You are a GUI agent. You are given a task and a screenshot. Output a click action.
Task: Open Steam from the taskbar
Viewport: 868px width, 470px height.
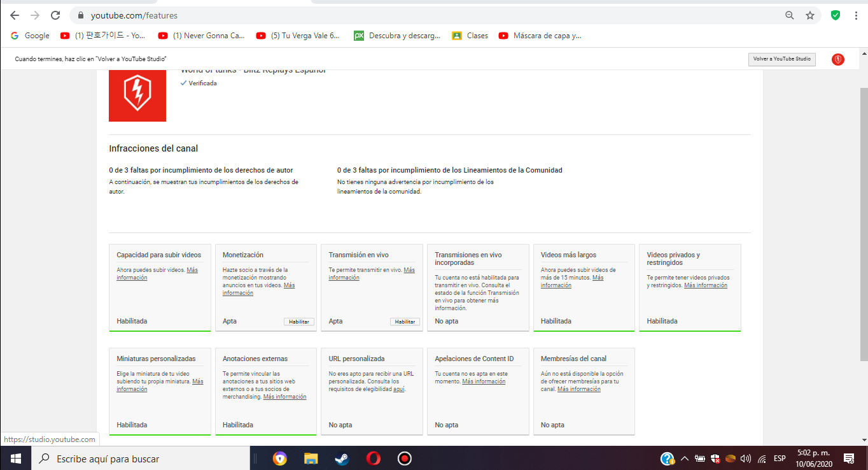(342, 458)
